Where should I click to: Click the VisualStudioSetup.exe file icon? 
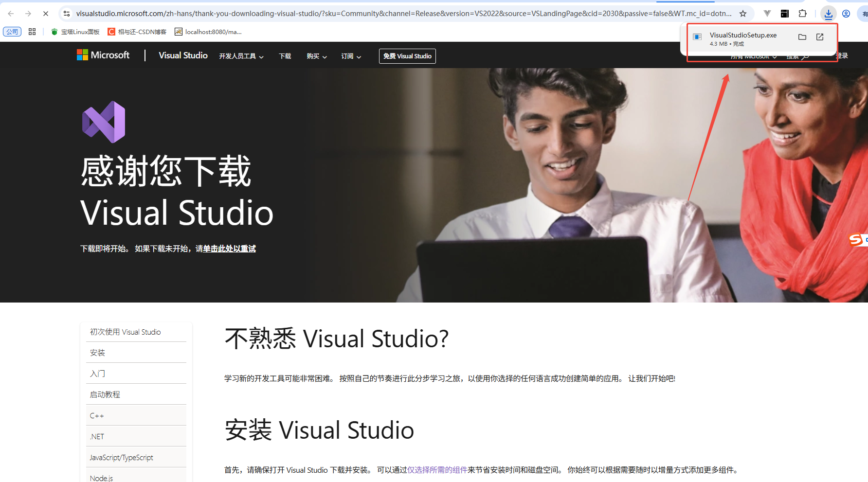(697, 37)
